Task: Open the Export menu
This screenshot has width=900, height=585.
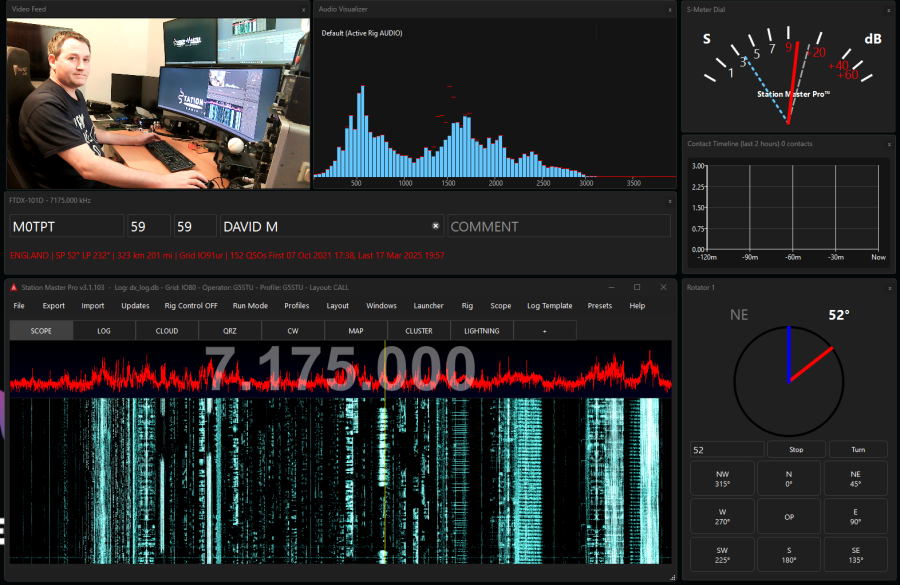Action: pos(53,305)
